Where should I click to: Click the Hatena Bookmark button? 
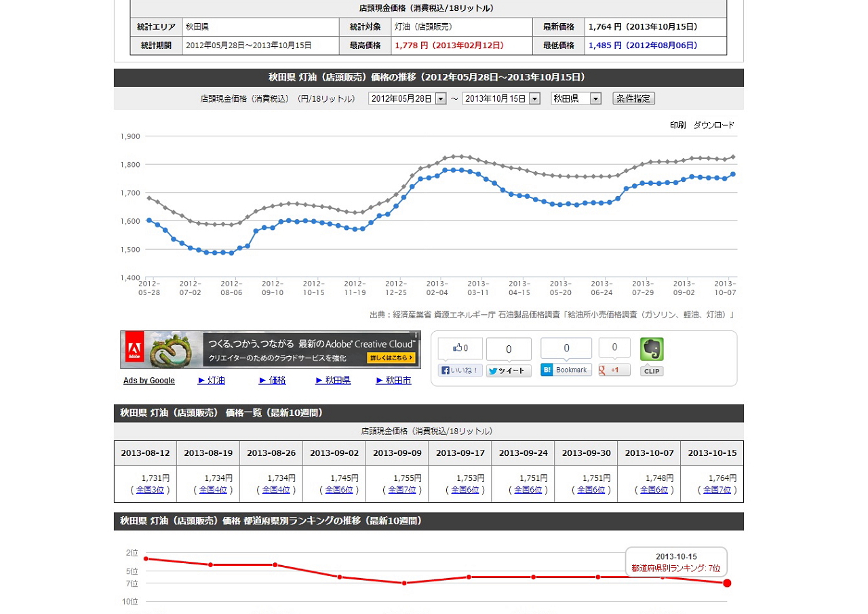pos(566,370)
